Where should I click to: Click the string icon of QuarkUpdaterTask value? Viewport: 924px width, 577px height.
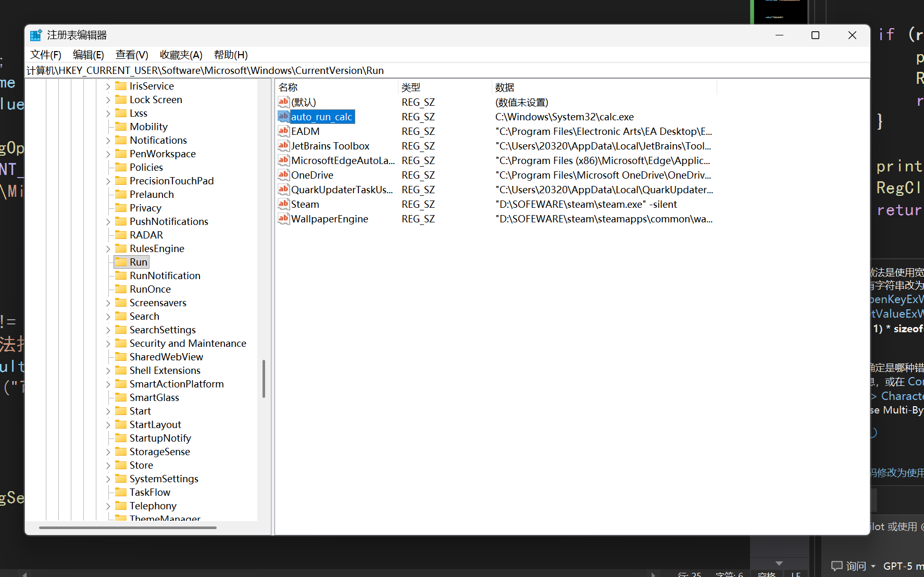[284, 189]
